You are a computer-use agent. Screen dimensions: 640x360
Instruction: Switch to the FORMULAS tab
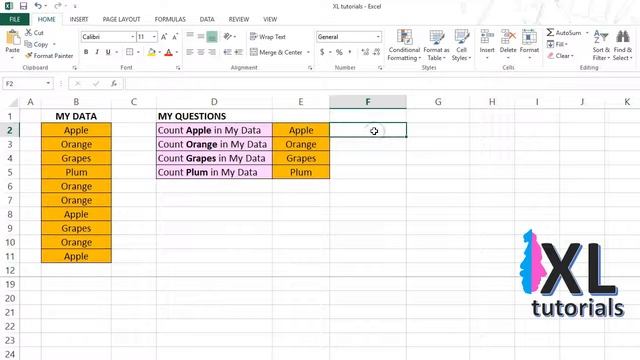(x=170, y=19)
